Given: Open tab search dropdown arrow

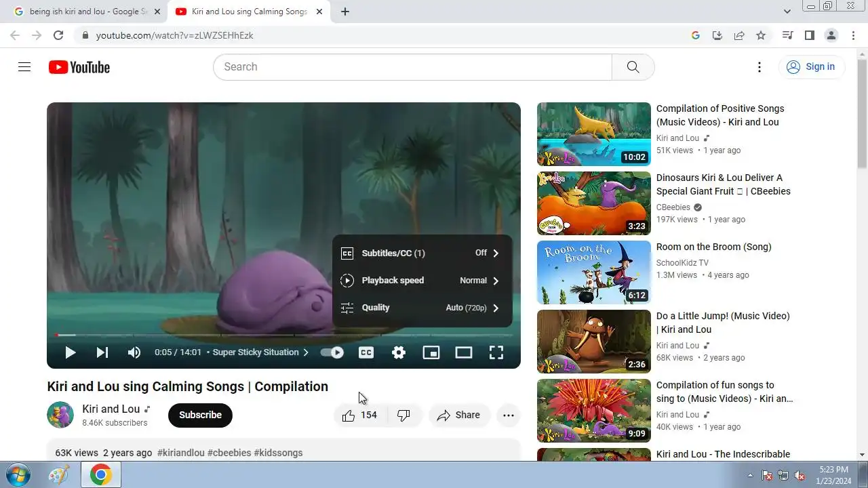Looking at the screenshot, I should click(x=787, y=12).
